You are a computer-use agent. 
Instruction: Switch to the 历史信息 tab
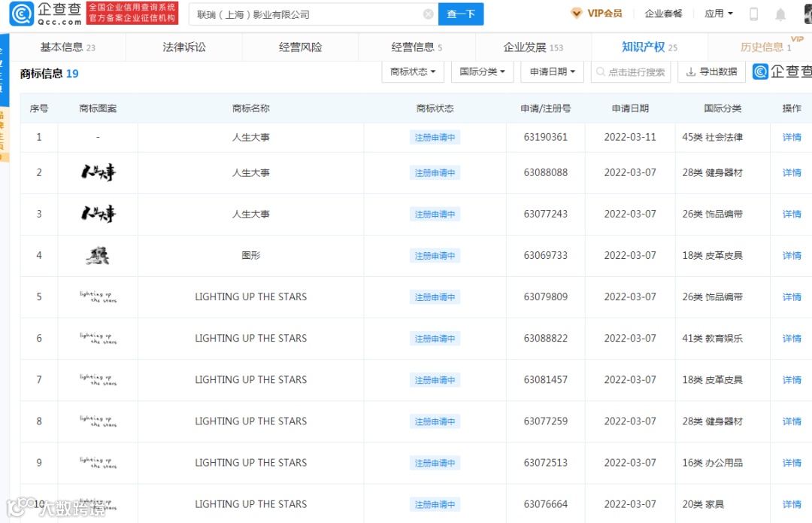point(766,47)
